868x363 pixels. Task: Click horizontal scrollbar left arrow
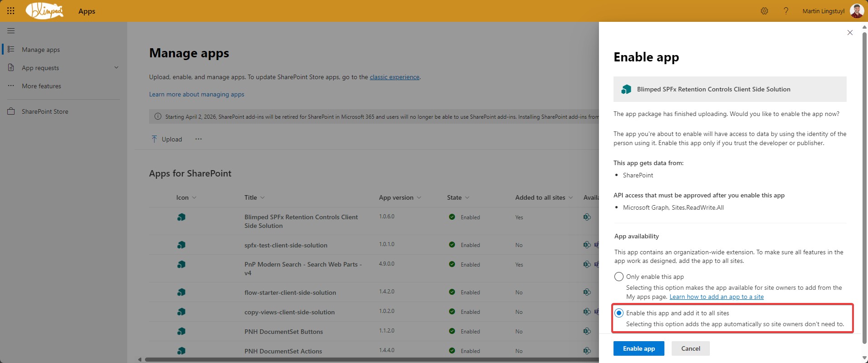coord(140,359)
